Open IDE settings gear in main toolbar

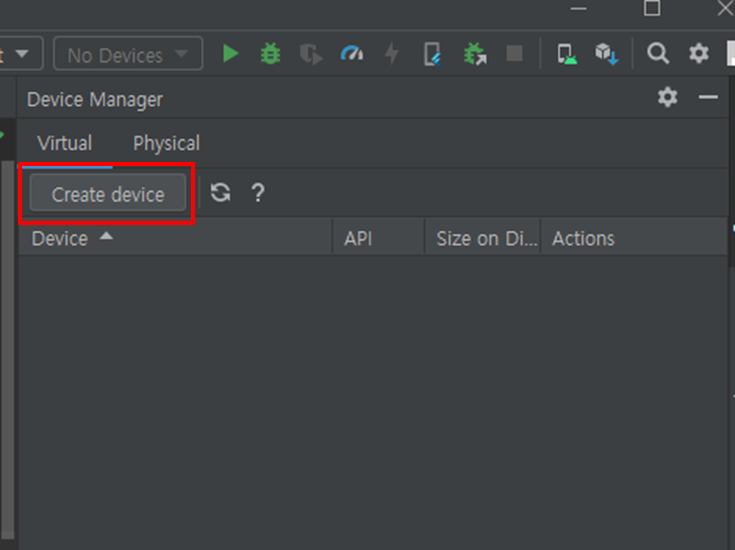point(698,53)
